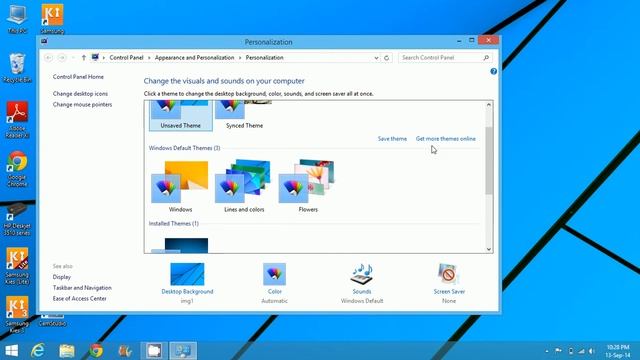Viewport: 640px width, 360px height.
Task: Open Google Chrome desktop shortcut
Action: click(x=17, y=169)
